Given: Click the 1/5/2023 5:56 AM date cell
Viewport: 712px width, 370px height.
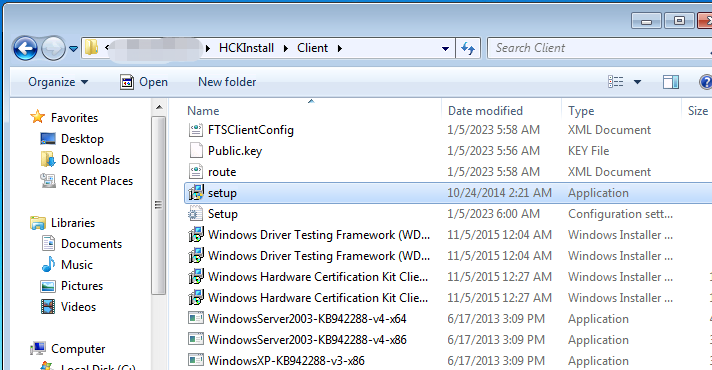Looking at the screenshot, I should 494,151.
